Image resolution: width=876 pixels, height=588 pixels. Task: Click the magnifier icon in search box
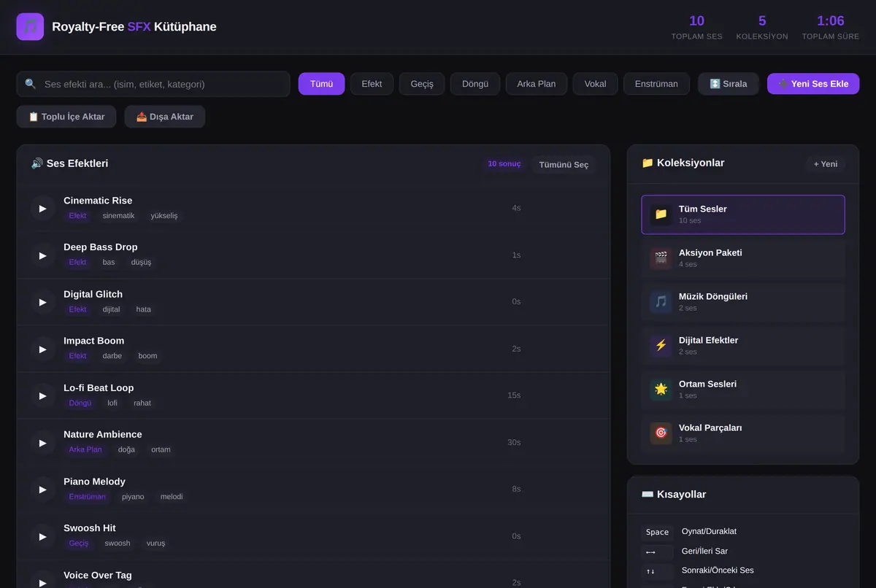pyautogui.click(x=31, y=84)
